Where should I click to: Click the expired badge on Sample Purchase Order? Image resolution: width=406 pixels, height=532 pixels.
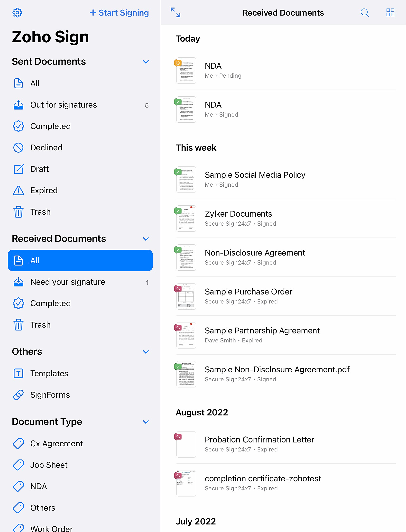coord(178,289)
